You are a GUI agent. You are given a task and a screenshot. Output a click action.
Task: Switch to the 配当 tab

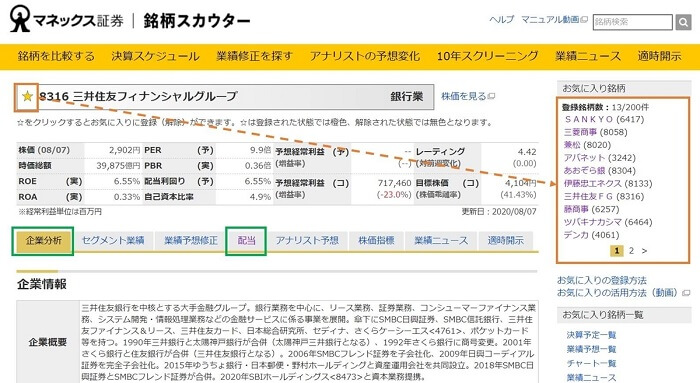246,241
